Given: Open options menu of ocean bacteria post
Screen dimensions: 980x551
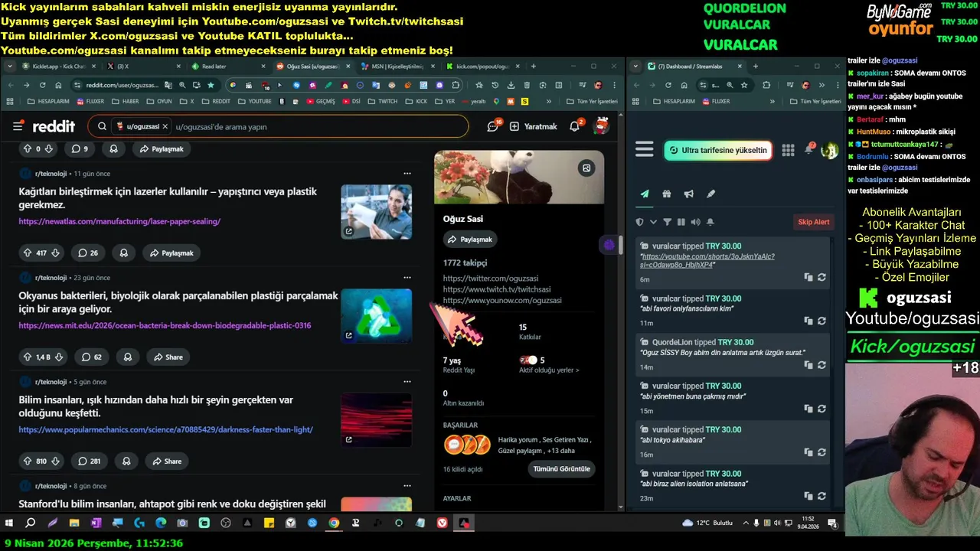Looking at the screenshot, I should tap(407, 278).
